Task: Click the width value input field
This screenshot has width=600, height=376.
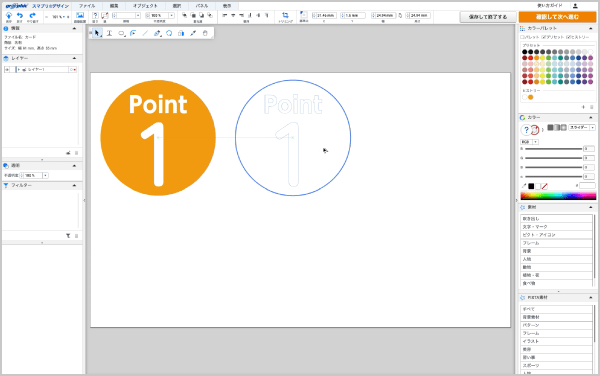Action: (383, 15)
